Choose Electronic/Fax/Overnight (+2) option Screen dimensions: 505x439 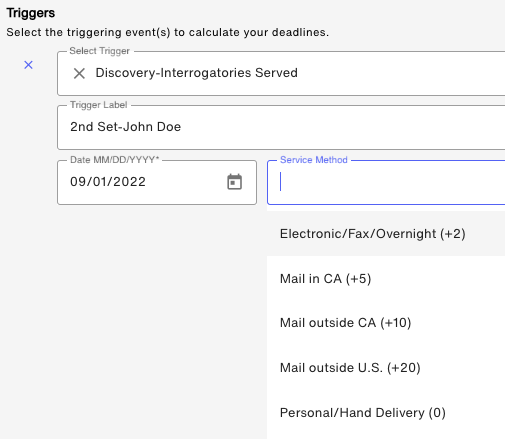coord(386,234)
